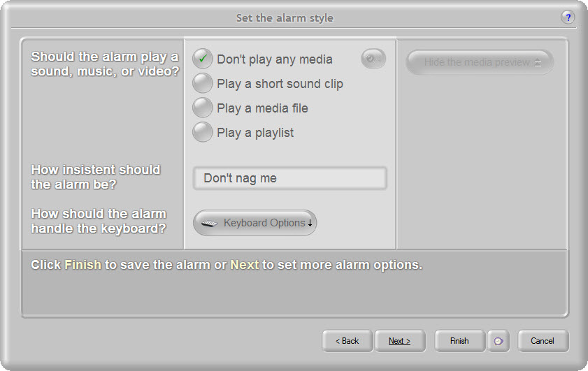
Task: Click the keyboard icon on Keyboard Options
Action: (210, 224)
